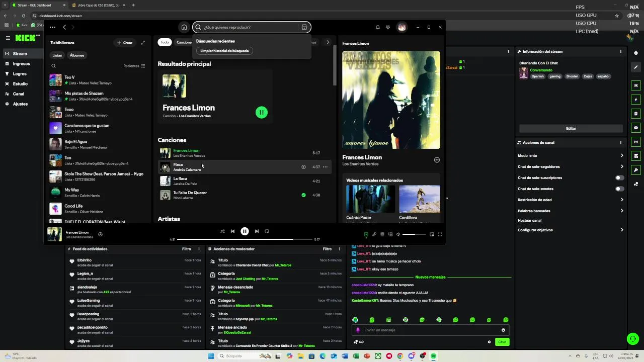Show more filter chips with right arrow
This screenshot has height=362, width=644.
click(328, 42)
